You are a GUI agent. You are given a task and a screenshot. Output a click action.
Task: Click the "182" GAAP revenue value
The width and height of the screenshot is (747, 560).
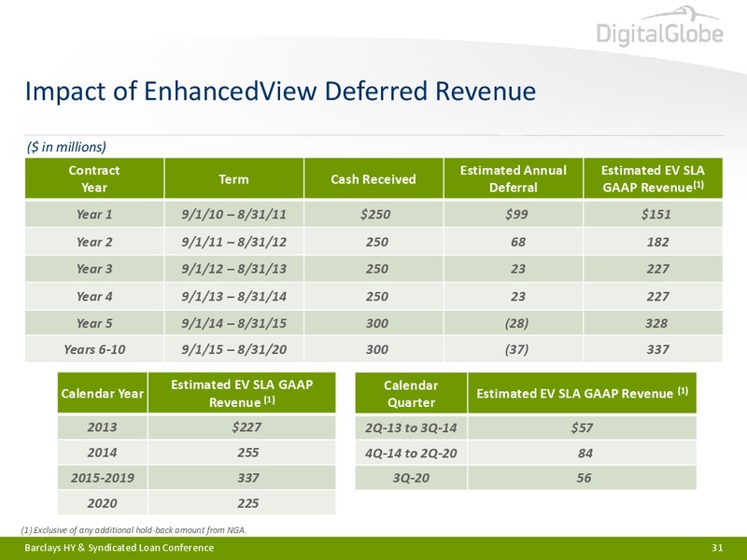[658, 242]
